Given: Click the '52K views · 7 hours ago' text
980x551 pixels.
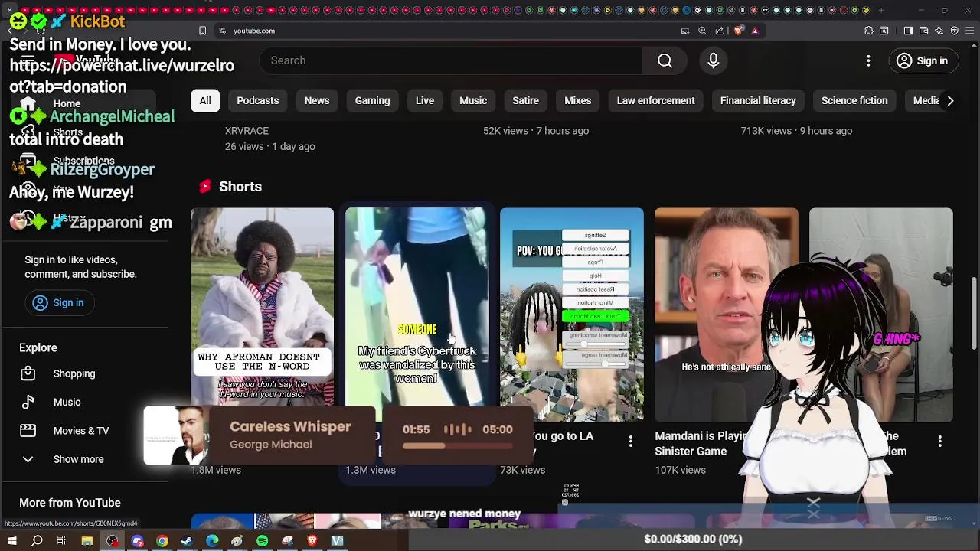Looking at the screenshot, I should coord(536,131).
